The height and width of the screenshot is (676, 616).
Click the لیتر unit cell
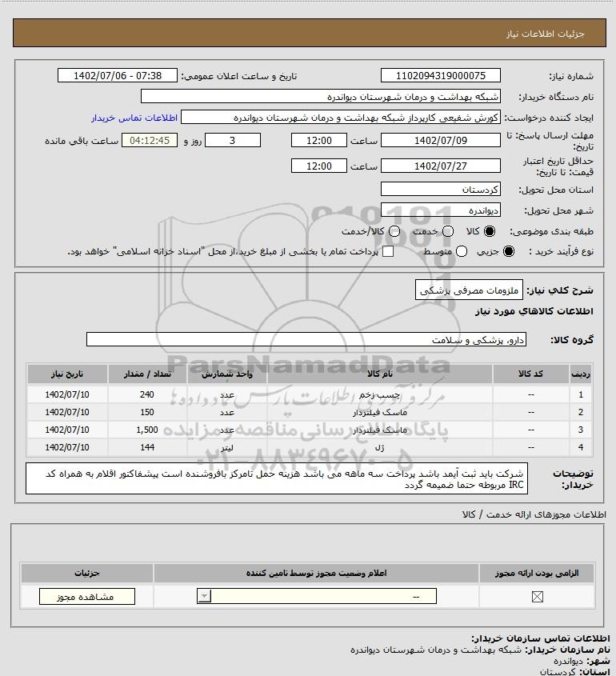tap(227, 447)
